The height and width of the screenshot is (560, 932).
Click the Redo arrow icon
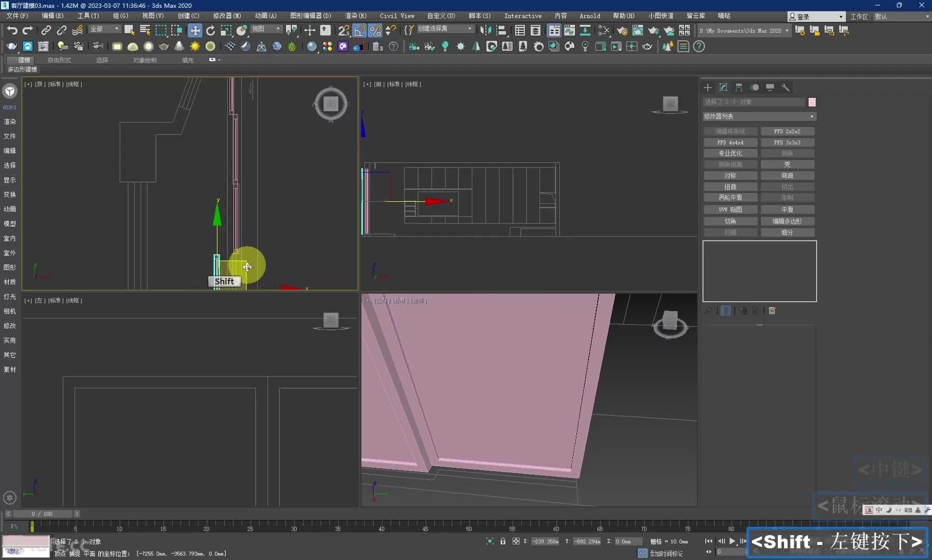click(x=28, y=31)
